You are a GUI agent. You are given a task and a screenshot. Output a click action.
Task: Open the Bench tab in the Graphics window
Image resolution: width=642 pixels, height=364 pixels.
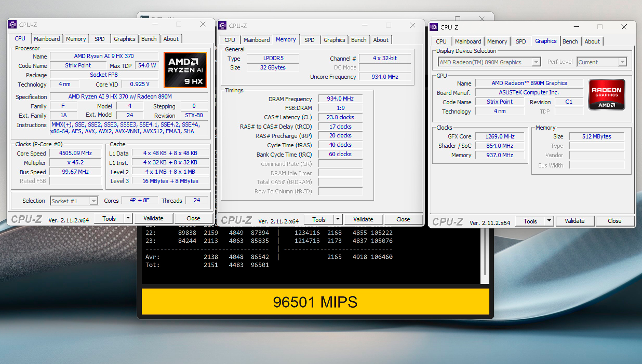pos(570,41)
